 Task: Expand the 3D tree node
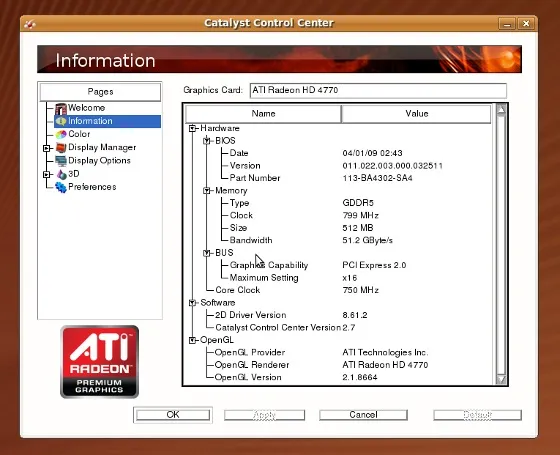46,174
